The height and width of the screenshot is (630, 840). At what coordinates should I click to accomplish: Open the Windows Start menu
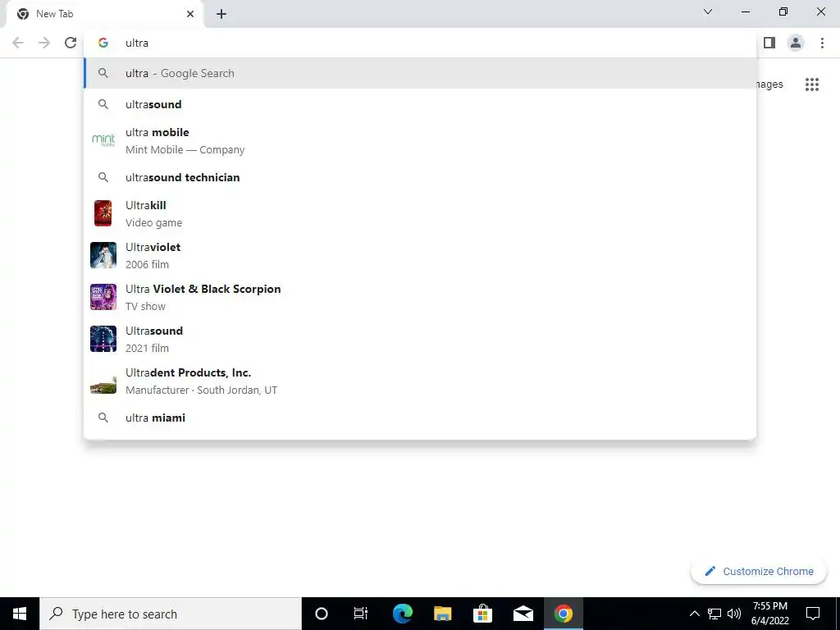(x=20, y=614)
